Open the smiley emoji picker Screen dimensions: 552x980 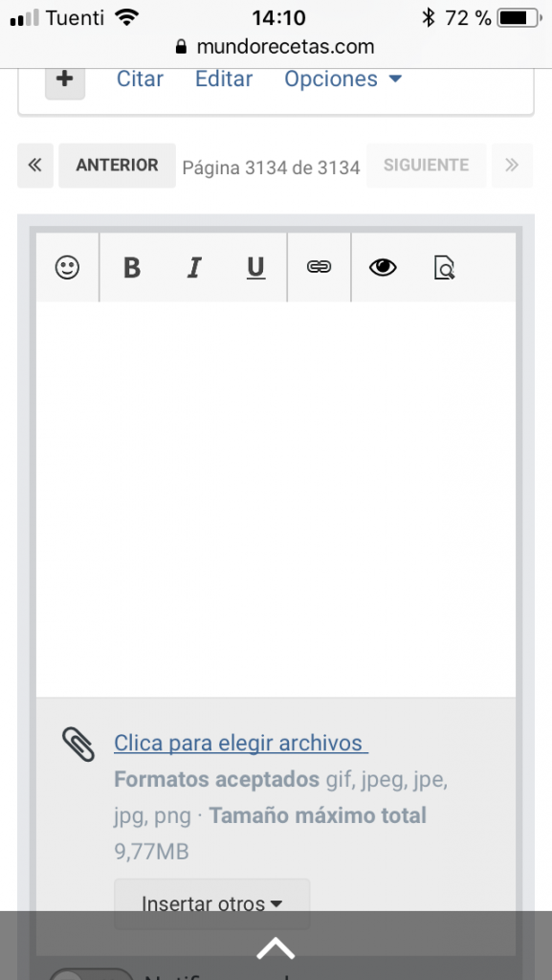67,268
